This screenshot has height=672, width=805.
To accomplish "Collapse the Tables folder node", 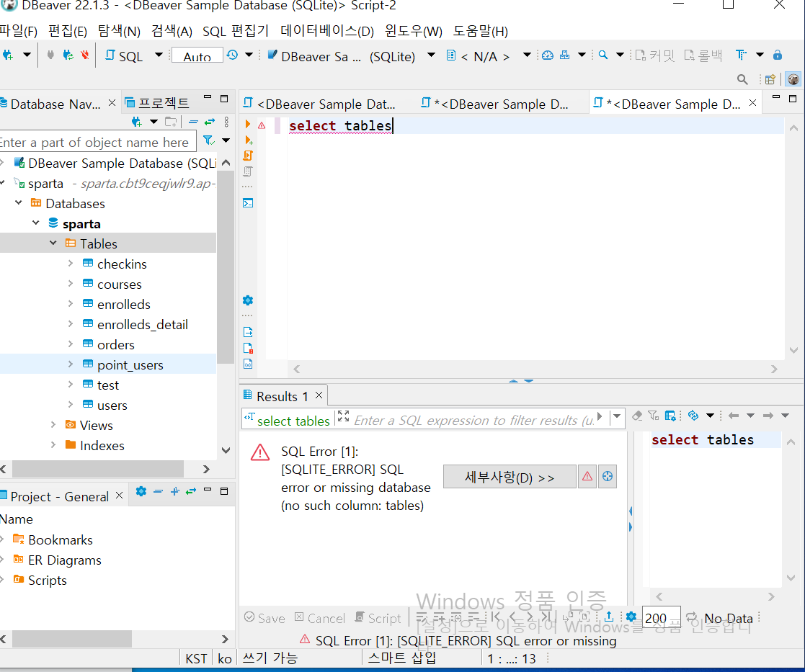I will pos(53,243).
